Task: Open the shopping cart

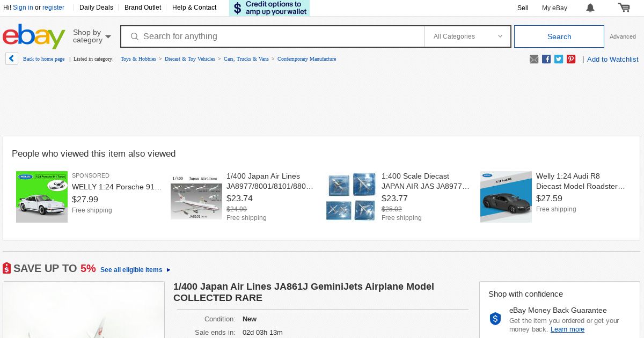Action: 624,8
